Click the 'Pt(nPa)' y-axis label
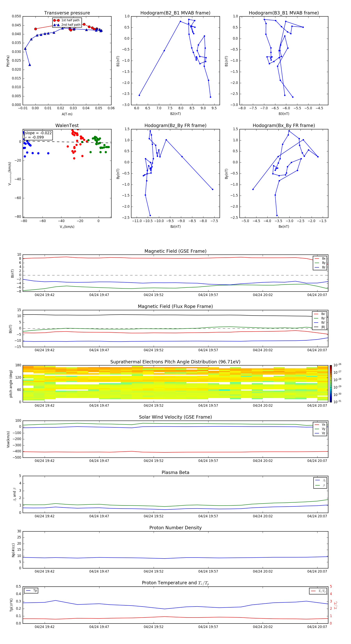The image size is (351, 644). (x=8, y=61)
